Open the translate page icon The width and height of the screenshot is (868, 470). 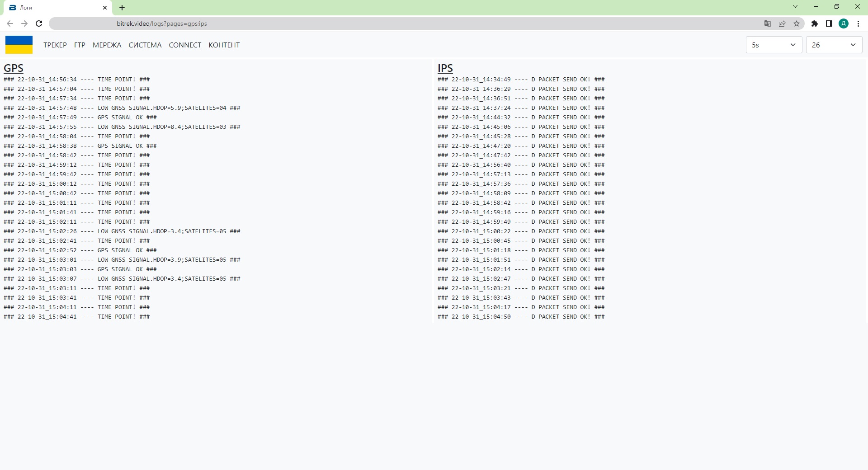point(767,23)
